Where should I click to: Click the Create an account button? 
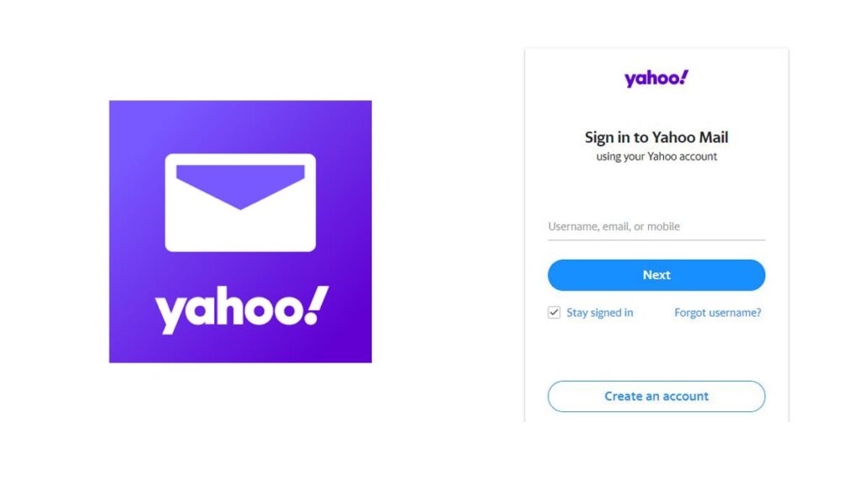tap(656, 396)
